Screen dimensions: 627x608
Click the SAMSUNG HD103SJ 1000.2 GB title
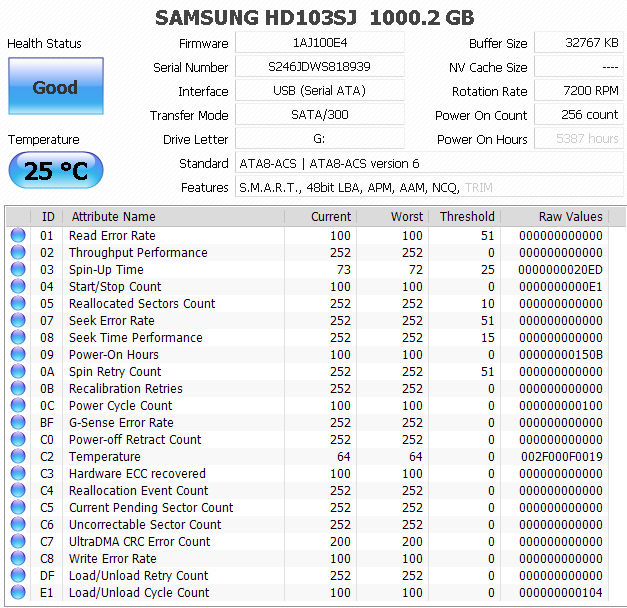coord(314,18)
